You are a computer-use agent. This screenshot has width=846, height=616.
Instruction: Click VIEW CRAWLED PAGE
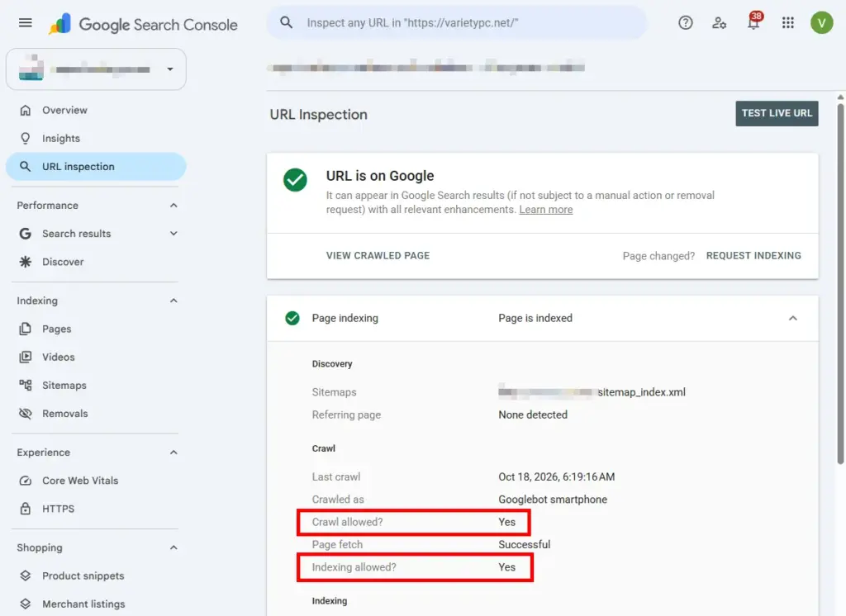tap(378, 256)
